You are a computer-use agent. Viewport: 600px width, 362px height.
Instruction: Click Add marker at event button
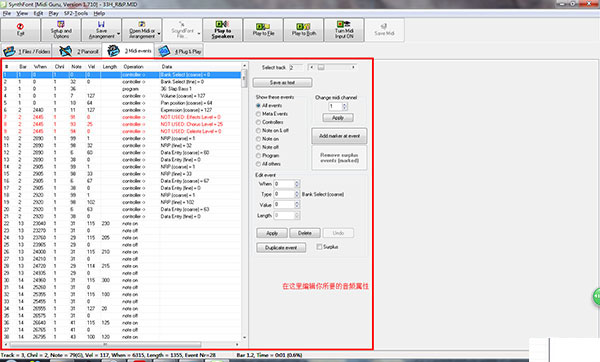[x=339, y=136]
